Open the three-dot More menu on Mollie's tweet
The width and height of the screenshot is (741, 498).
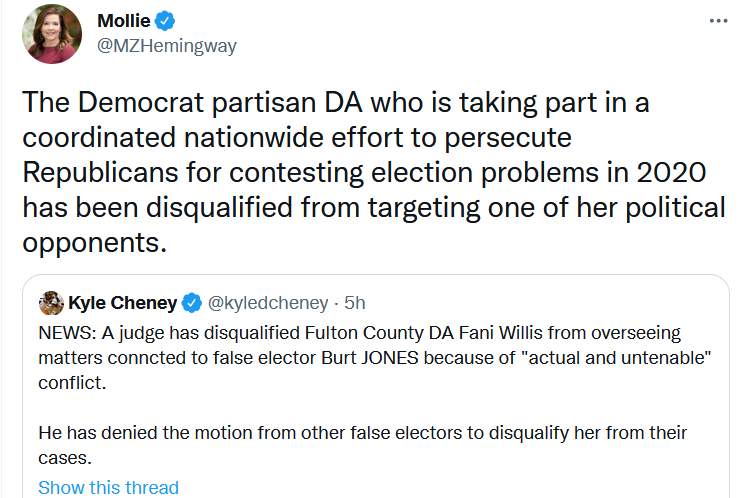718,21
